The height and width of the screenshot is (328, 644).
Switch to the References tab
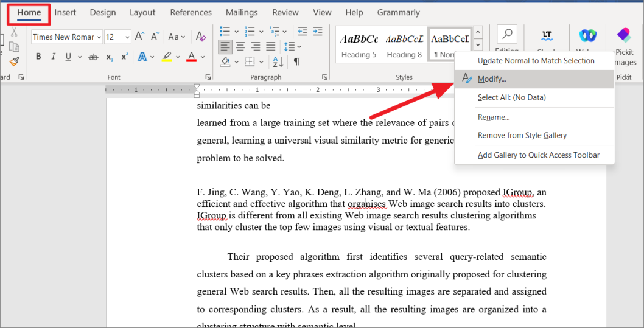191,12
